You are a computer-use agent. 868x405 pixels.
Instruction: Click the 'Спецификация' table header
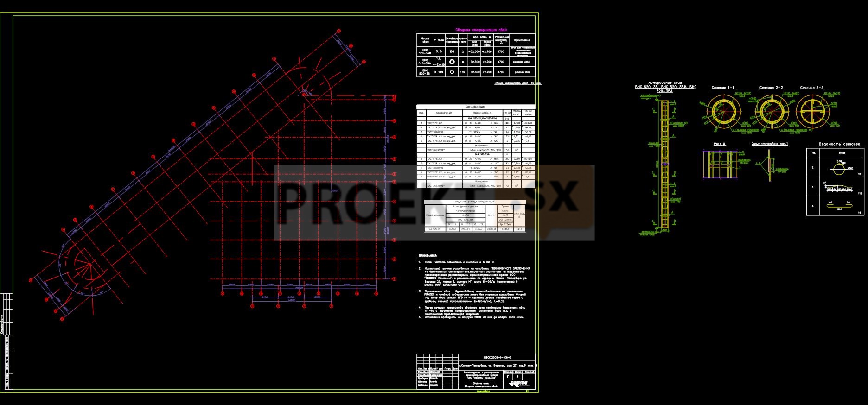[476, 107]
